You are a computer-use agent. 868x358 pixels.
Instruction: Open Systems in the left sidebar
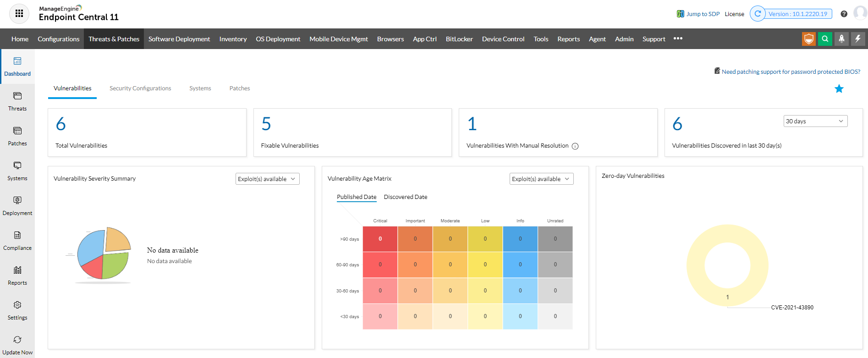click(x=17, y=171)
